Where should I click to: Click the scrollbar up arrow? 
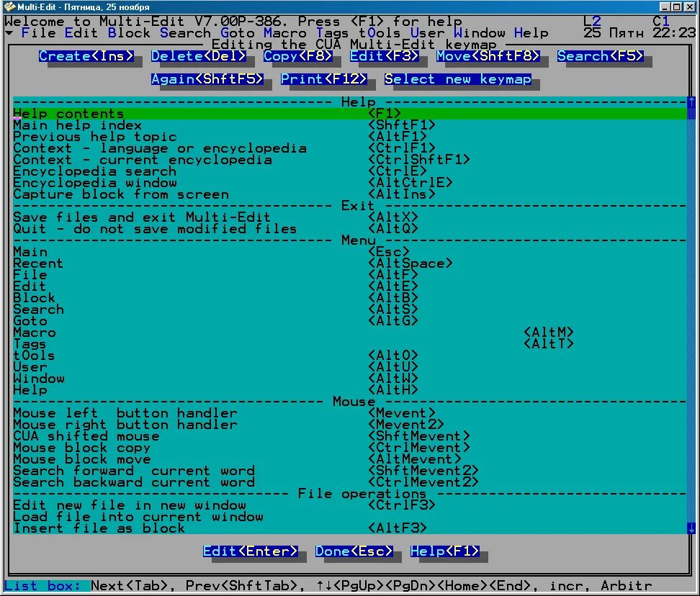pos(691,103)
